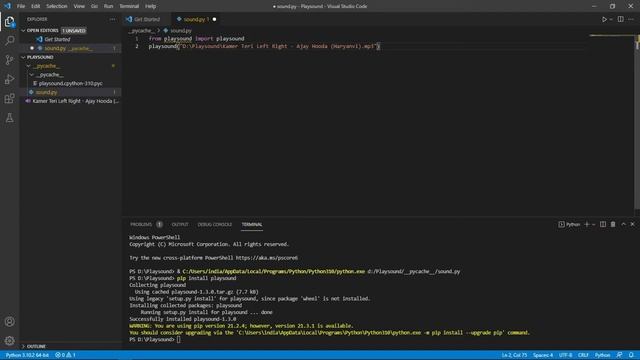Image resolution: width=640 pixels, height=360 pixels.
Task: Open the Testing flask icon view
Action: pos(9,118)
